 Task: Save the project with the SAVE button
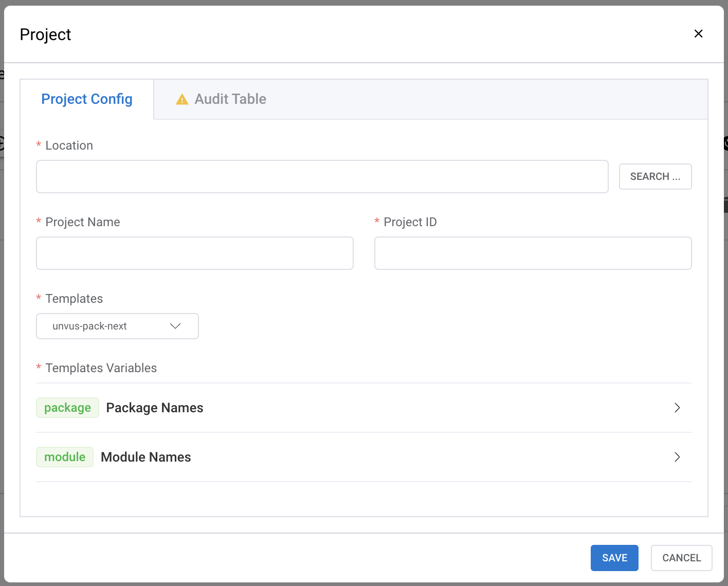(614, 558)
